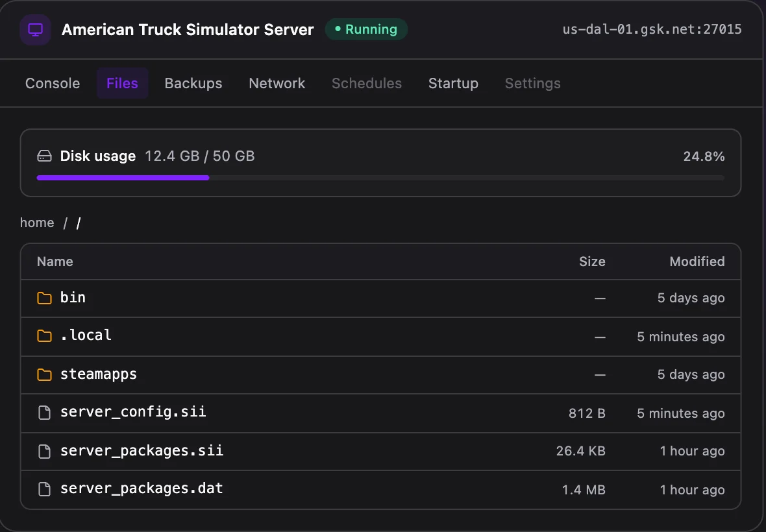Open the server_packages.dat file name
Screen dimensions: 766x532
142,488
